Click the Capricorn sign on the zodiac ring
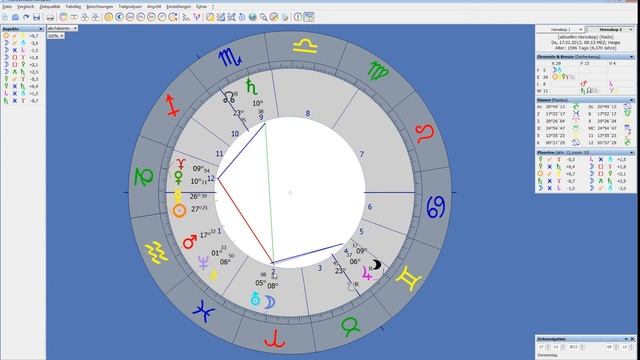Image resolution: width=640 pixels, height=360 pixels. tap(144, 178)
